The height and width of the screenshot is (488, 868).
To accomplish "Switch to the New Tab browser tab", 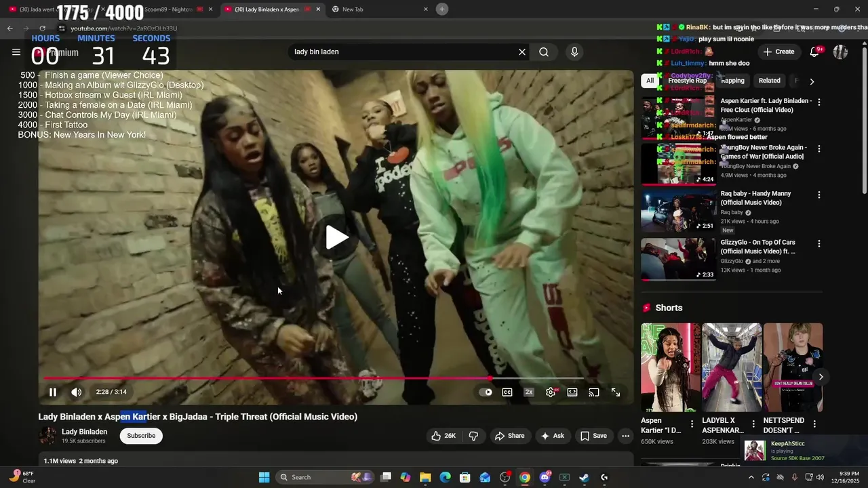I will coord(380,9).
